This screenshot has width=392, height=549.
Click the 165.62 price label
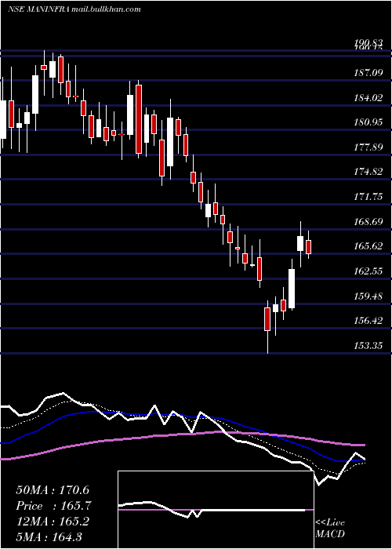pos(368,246)
